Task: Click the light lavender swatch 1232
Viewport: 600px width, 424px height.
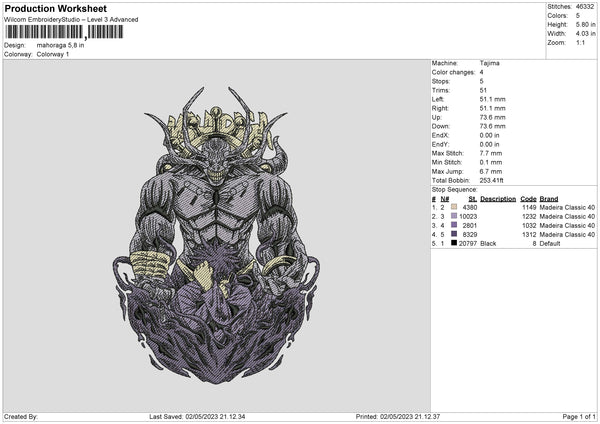Action: (x=454, y=216)
